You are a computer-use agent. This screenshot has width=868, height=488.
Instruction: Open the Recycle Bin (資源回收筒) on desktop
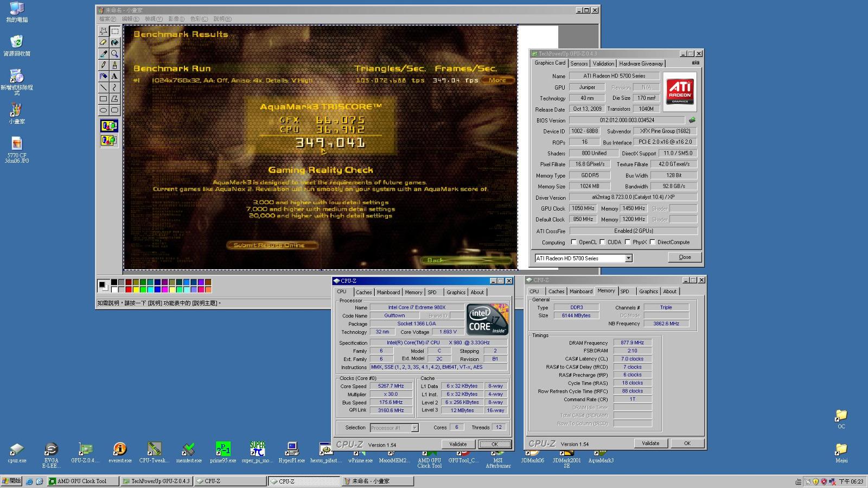17,46
